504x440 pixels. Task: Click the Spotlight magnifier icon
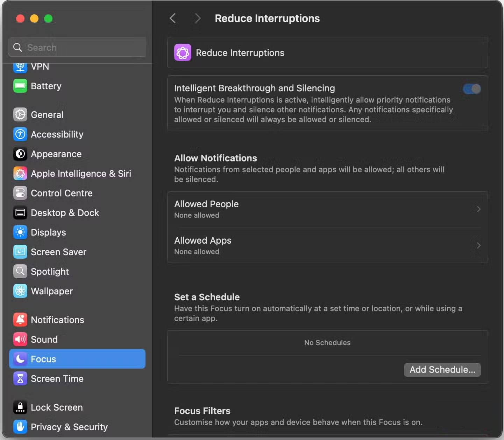click(x=20, y=271)
